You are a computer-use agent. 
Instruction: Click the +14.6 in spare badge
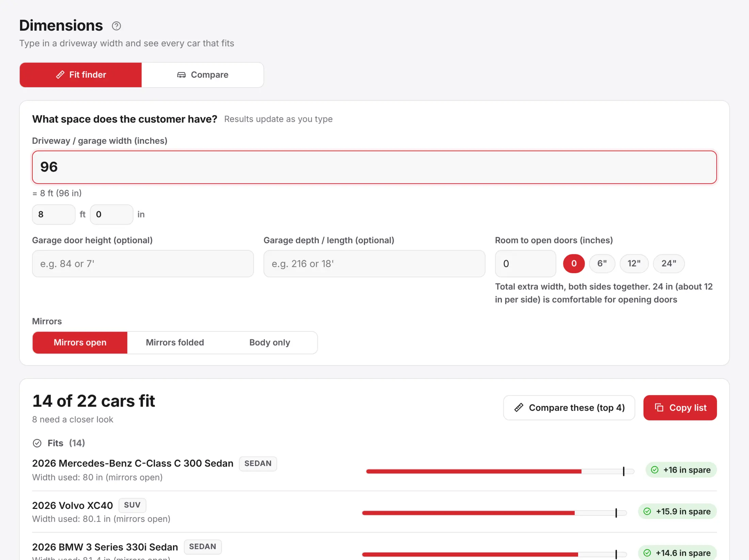click(678, 553)
